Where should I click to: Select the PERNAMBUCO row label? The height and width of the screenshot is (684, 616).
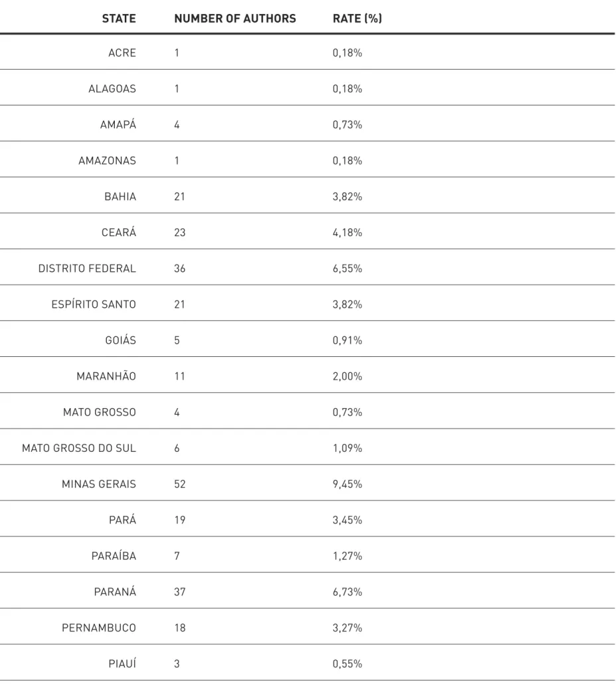tap(99, 628)
